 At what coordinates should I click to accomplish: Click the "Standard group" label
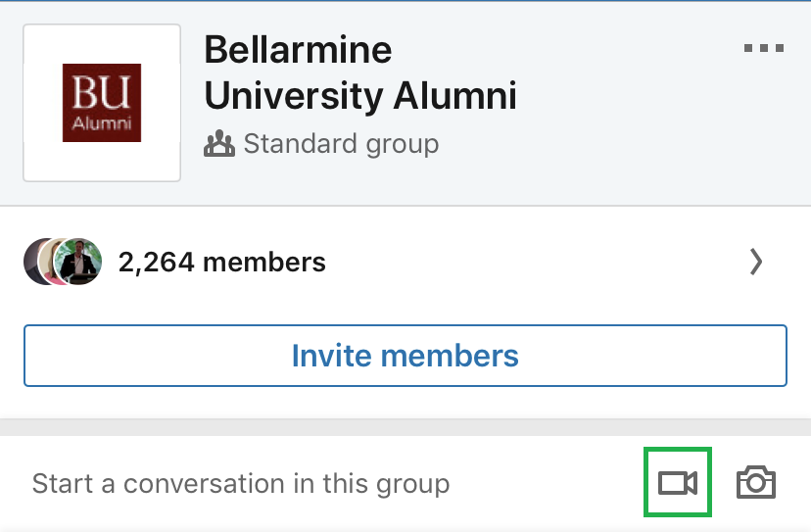[341, 145]
